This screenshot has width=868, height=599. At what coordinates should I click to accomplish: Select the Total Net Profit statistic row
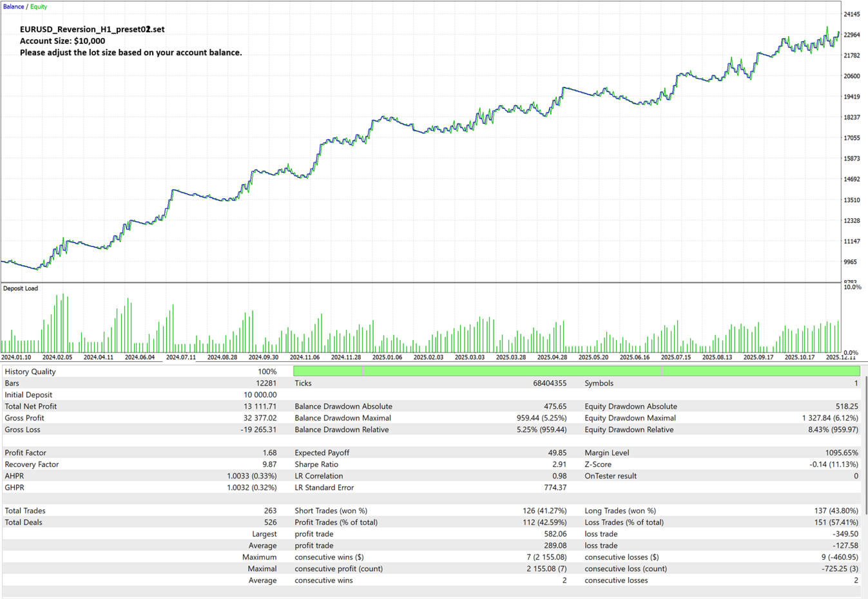[x=30, y=406]
